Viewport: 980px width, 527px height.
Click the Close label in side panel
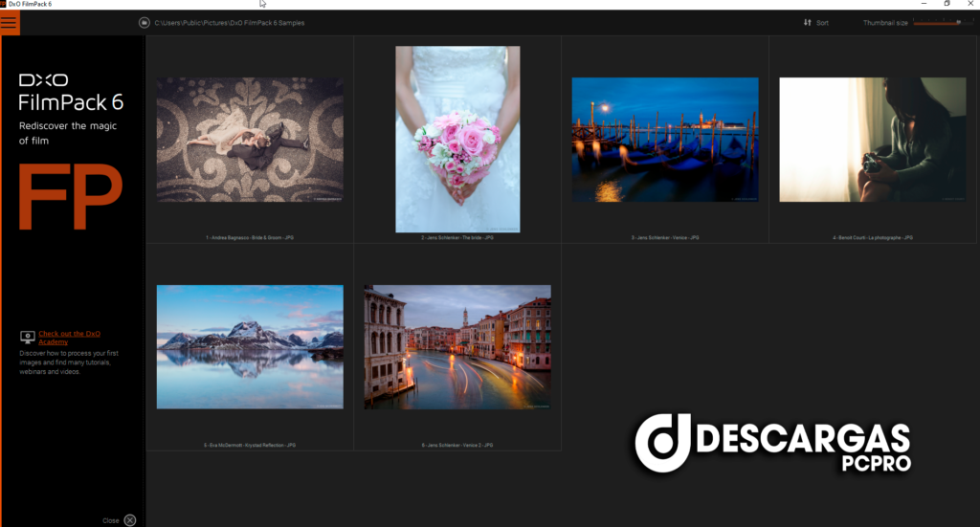(111, 520)
